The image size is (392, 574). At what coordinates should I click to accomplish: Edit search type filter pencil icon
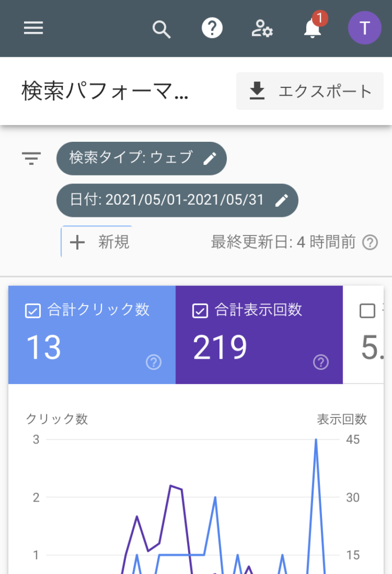tap(209, 159)
